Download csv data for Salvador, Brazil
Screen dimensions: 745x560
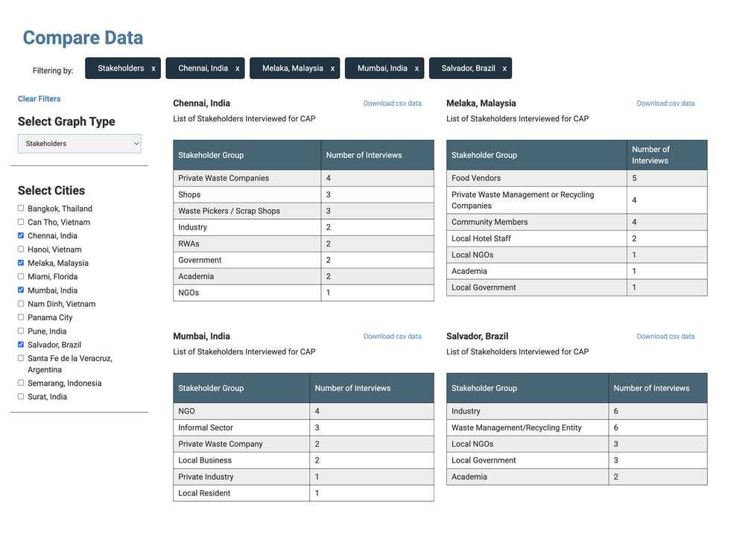tap(665, 336)
